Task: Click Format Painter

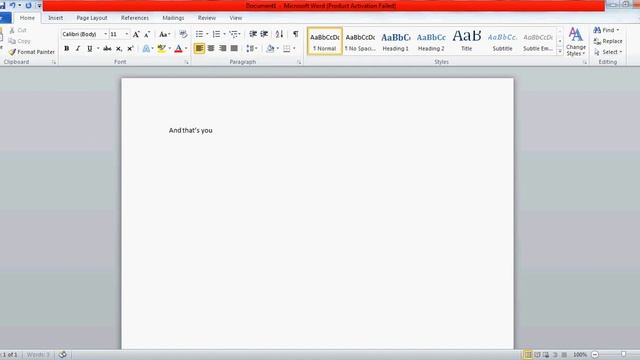Action: (x=32, y=52)
